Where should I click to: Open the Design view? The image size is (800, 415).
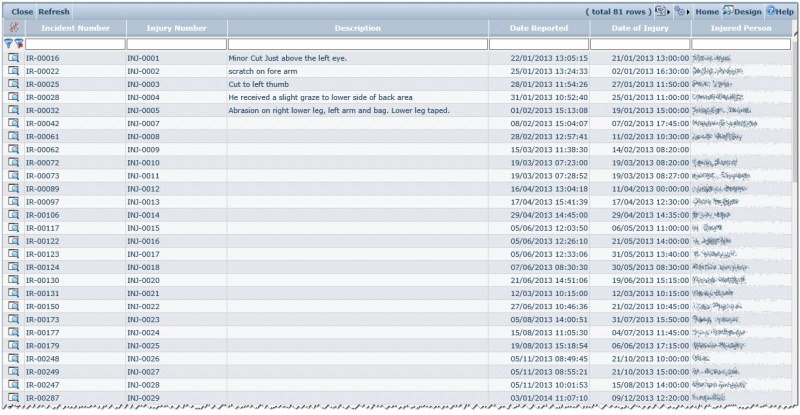742,11
